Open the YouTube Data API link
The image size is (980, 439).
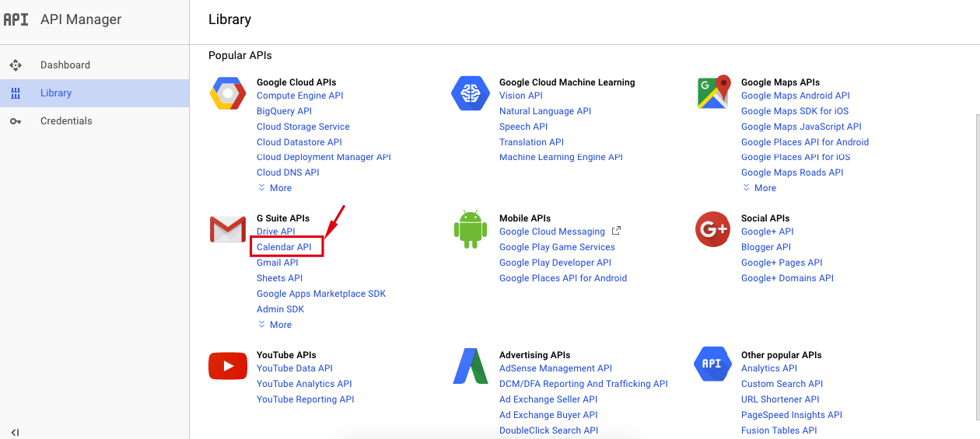(x=295, y=368)
